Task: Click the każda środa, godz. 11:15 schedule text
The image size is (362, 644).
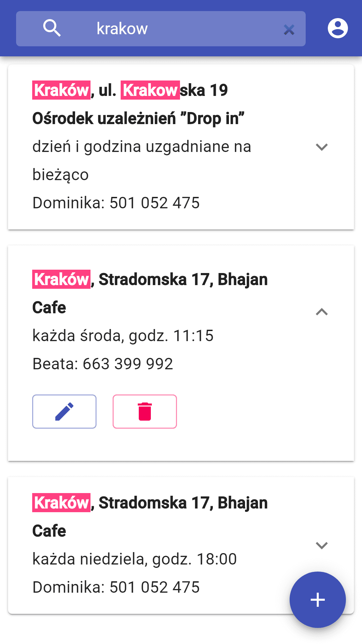Action: click(123, 336)
